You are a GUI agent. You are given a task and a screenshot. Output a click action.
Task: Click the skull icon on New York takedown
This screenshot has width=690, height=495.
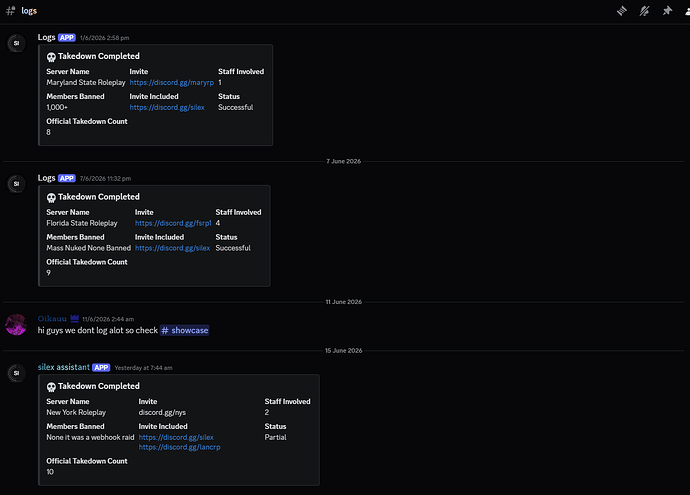51,387
